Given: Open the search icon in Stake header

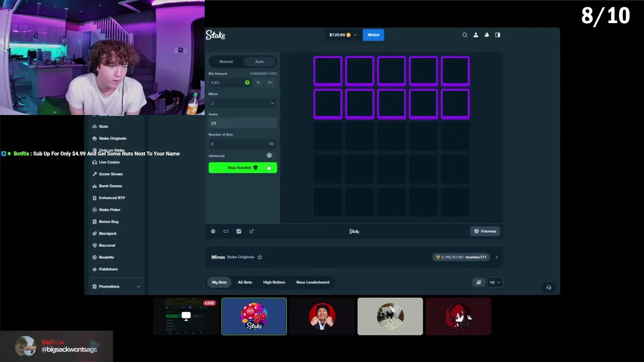Looking at the screenshot, I should coord(465,35).
